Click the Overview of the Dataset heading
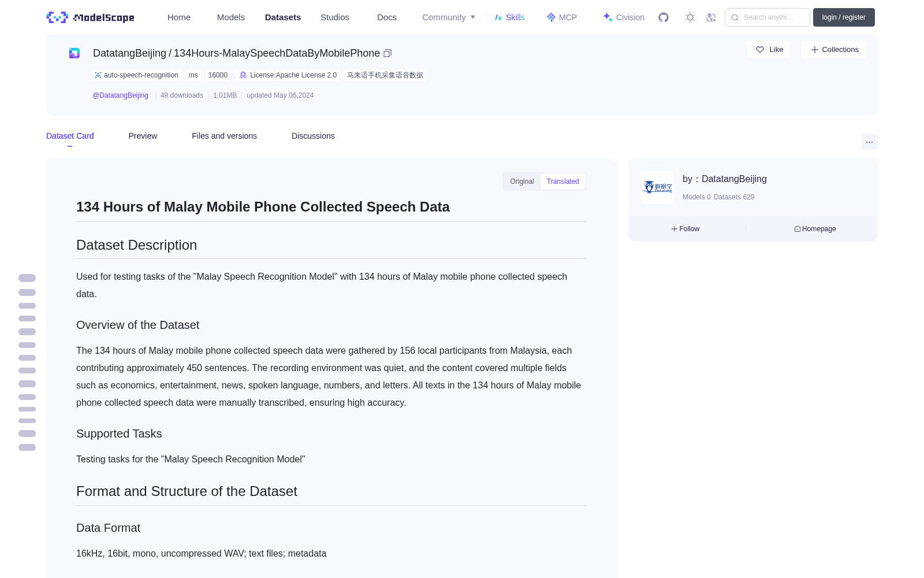The image size is (924, 578). (x=137, y=325)
